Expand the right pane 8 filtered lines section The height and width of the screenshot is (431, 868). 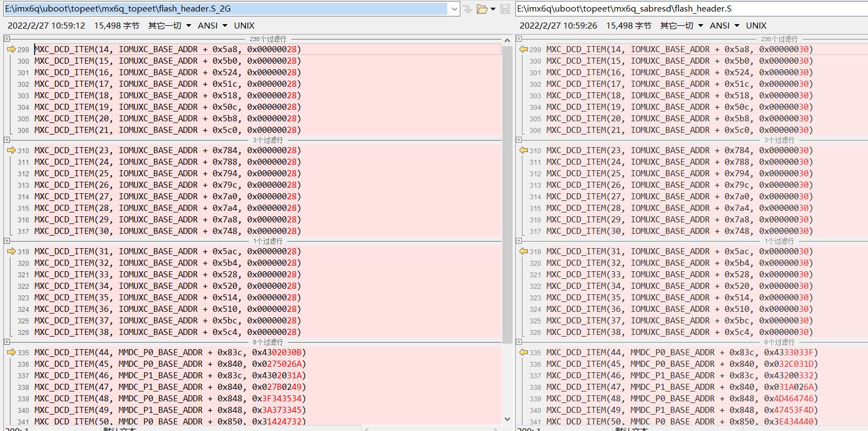[519, 342]
